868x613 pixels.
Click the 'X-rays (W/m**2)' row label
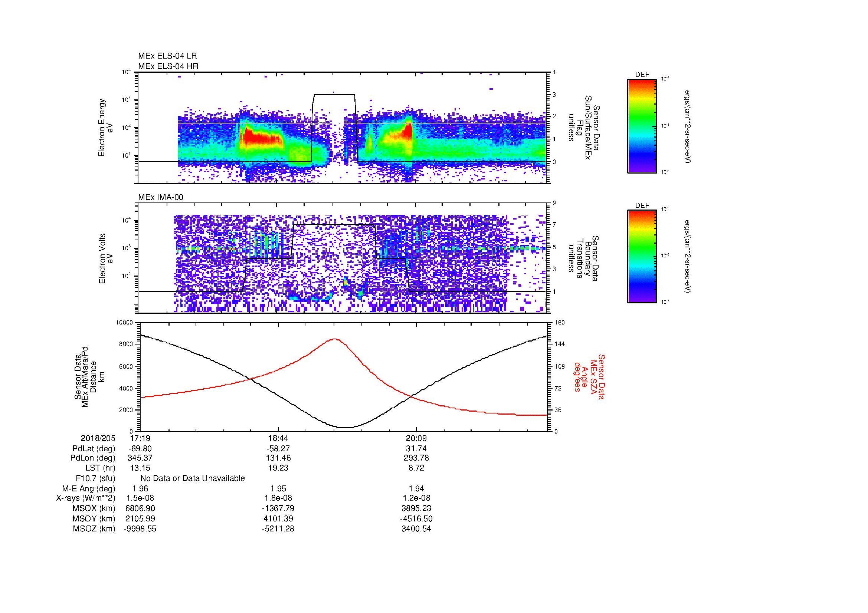tap(86, 498)
